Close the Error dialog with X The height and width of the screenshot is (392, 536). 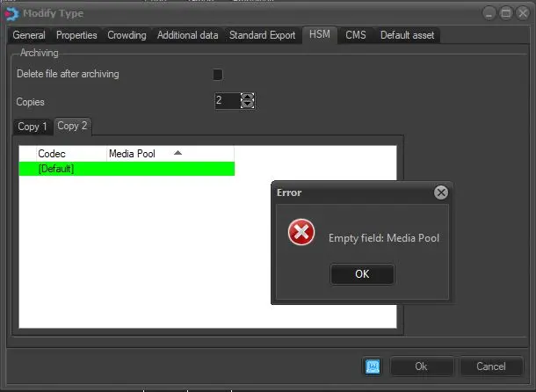[441, 192]
